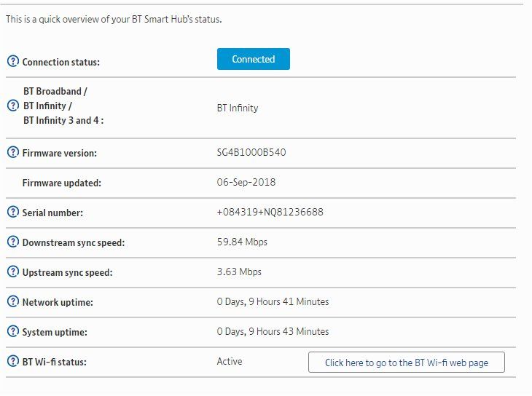Click the help icon beside Connection status
Image resolution: width=532 pixels, height=396 pixels.
(12, 62)
